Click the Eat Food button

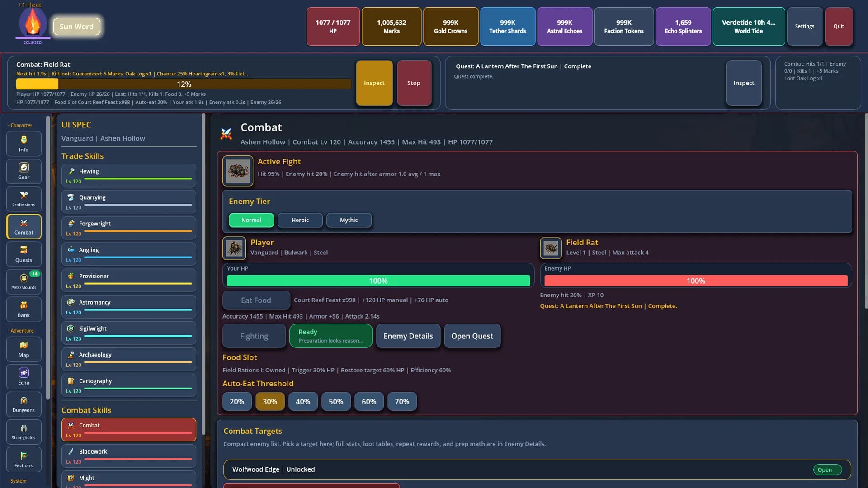click(256, 300)
